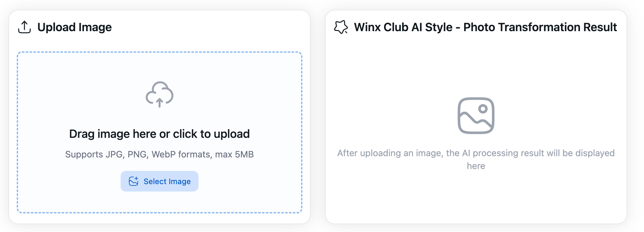Click the "Upload Image" heading

75,27
